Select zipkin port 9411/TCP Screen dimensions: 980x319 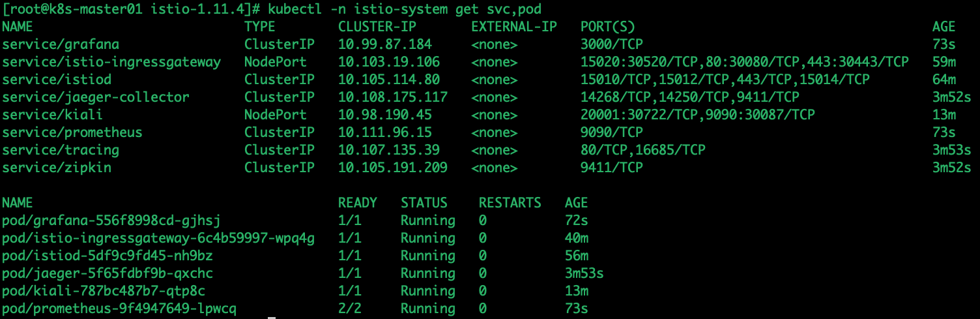[x=612, y=168]
